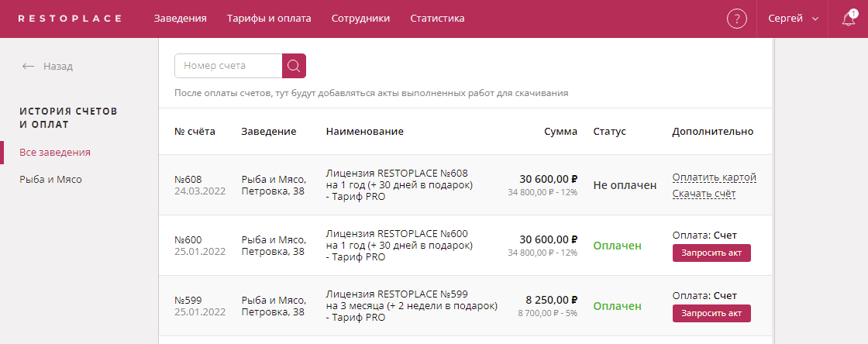Screen dimensions: 868x344
Task: Open Тарифы и оплата menu
Action: click(269, 19)
